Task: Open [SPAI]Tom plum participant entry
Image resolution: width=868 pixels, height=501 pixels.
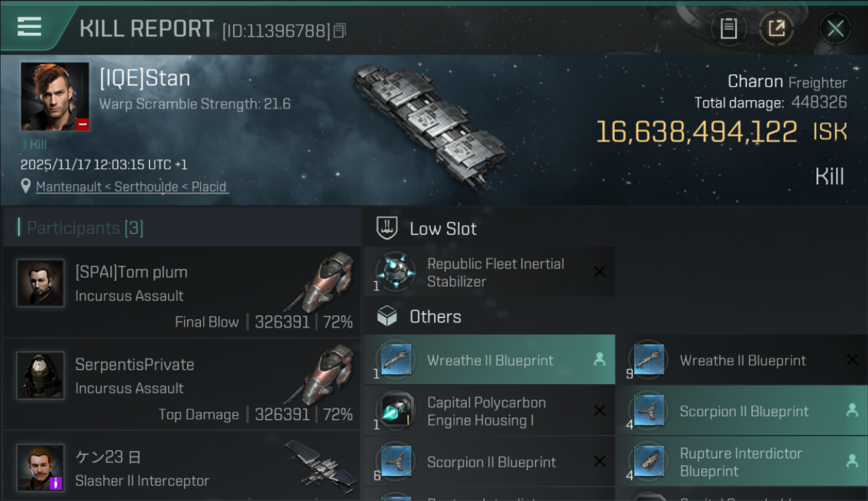Action: pyautogui.click(x=180, y=293)
